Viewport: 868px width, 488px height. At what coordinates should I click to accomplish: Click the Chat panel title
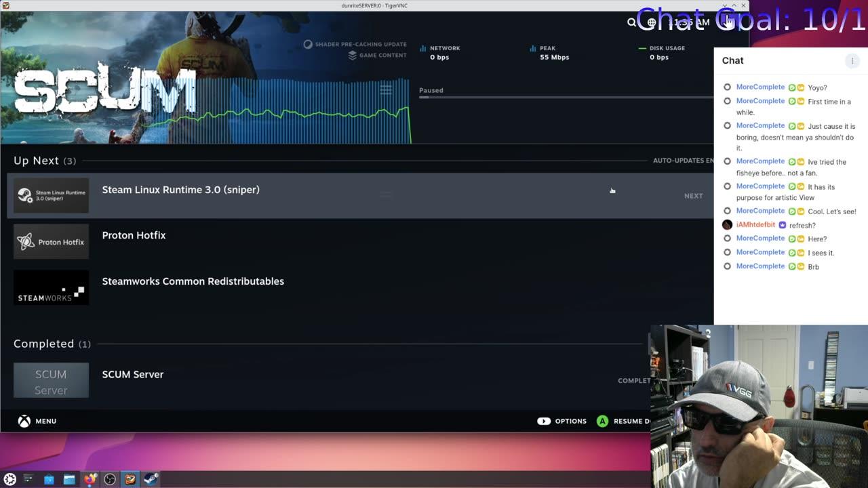point(732,60)
